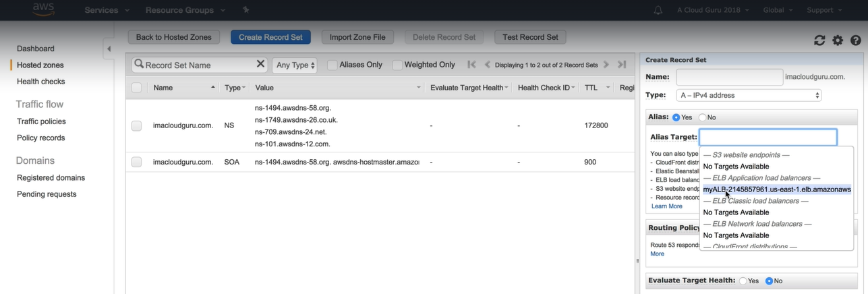Toggle the select-all records checkbox
The width and height of the screenshot is (868, 294).
[136, 88]
